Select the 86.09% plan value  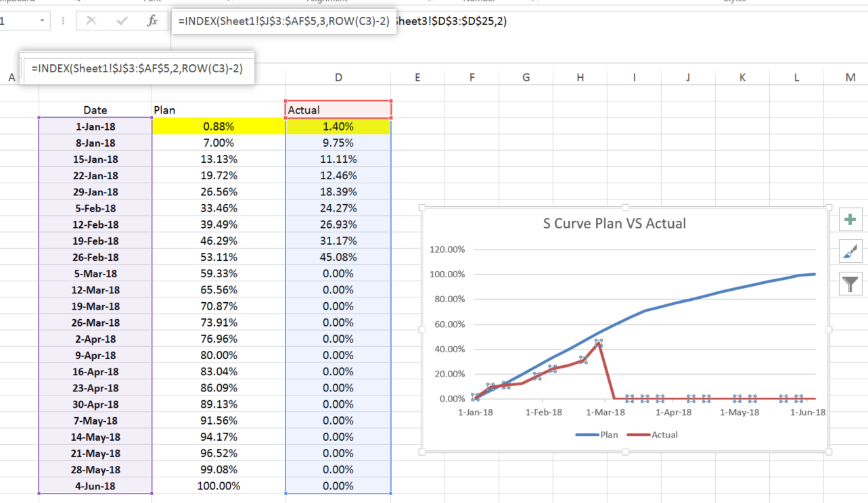pos(219,388)
